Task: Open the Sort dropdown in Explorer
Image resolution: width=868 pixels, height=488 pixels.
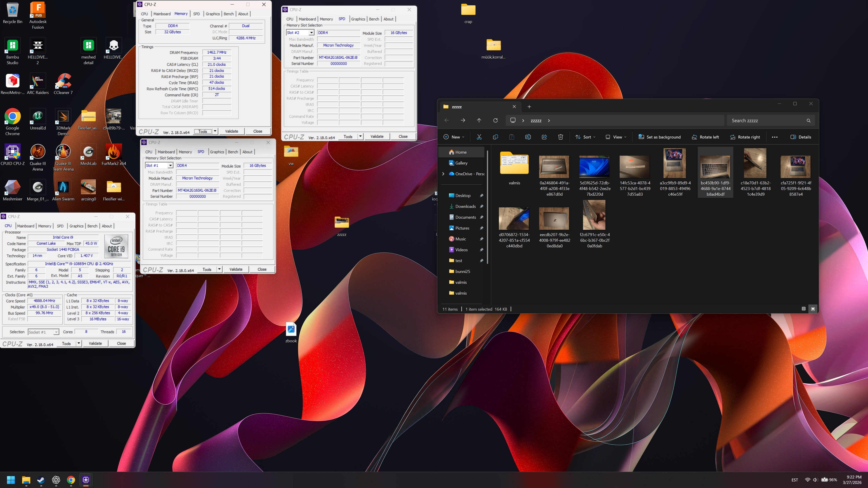Action: [586, 137]
